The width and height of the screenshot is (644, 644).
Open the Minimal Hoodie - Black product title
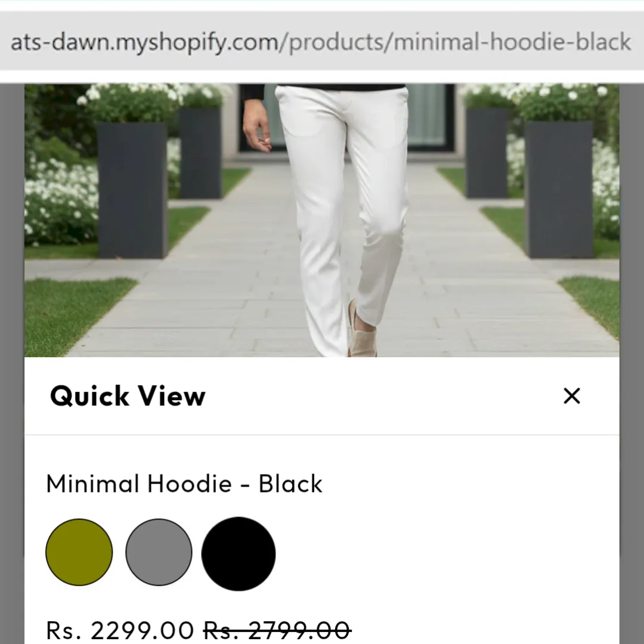(184, 484)
